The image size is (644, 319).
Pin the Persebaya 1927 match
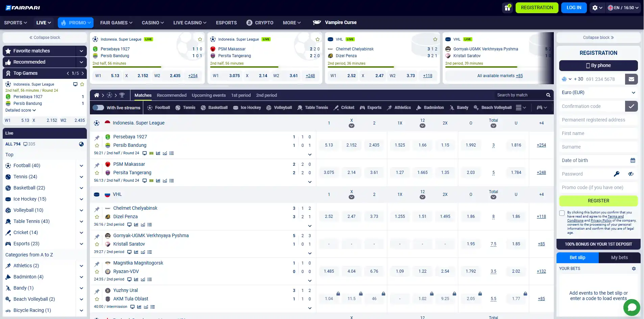[x=97, y=137]
